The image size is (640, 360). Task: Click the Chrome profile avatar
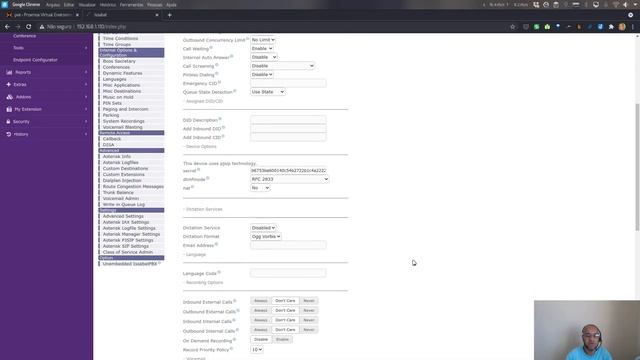(x=622, y=27)
